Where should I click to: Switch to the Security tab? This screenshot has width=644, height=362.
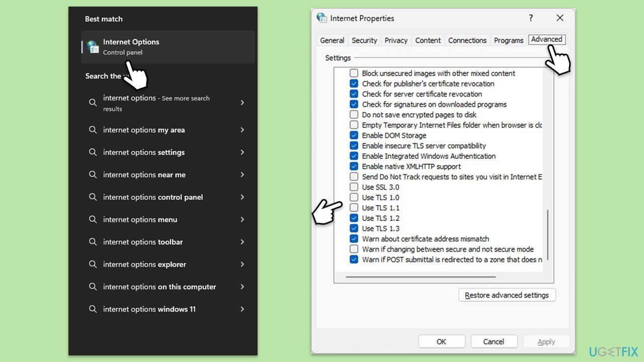point(364,40)
